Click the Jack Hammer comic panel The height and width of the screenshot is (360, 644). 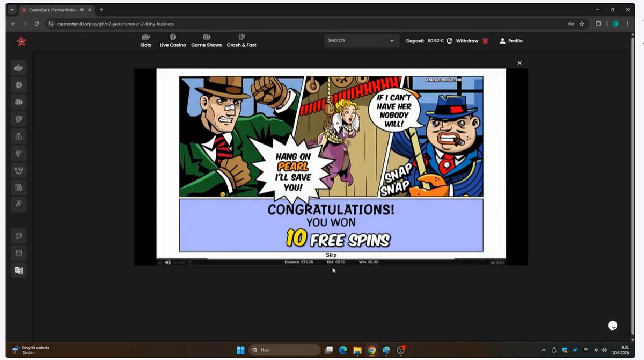pos(331,136)
